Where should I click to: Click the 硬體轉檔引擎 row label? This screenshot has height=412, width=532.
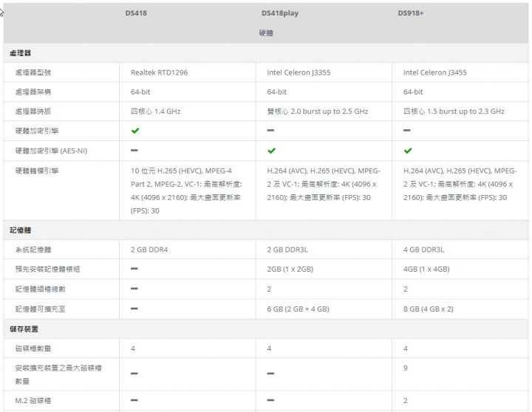pos(37,171)
